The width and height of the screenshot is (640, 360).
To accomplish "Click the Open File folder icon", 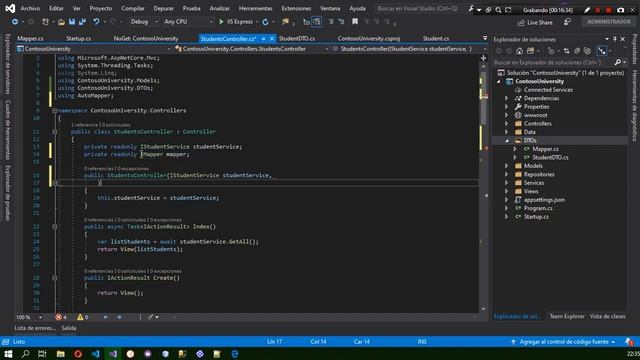I will (61, 22).
